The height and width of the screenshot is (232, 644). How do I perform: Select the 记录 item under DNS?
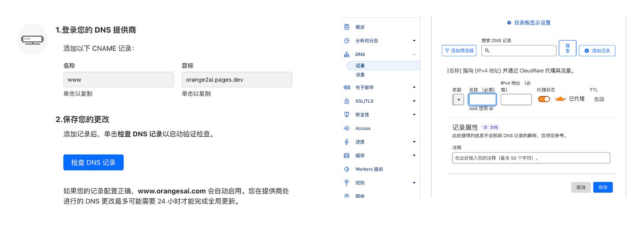pyautogui.click(x=383, y=66)
